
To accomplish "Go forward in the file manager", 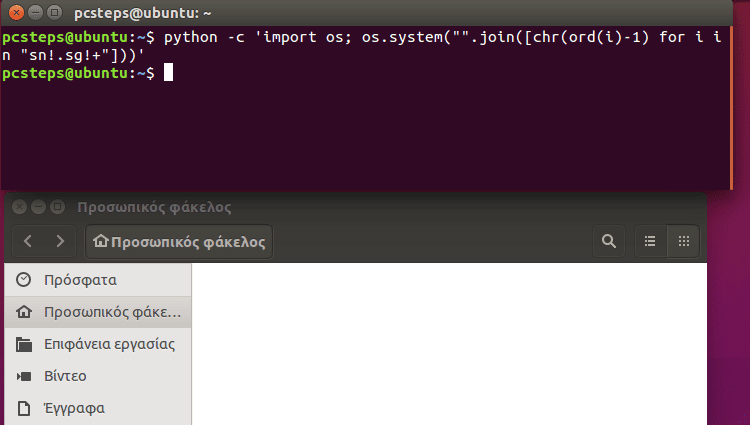I will point(61,241).
